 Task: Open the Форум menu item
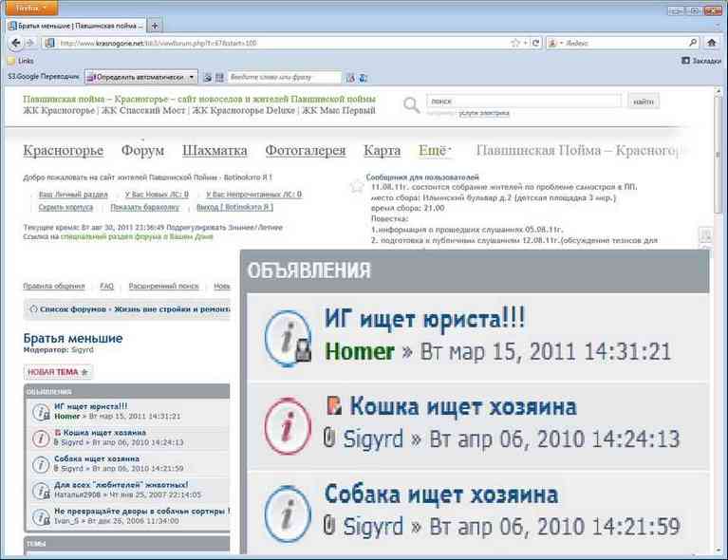pos(142,150)
